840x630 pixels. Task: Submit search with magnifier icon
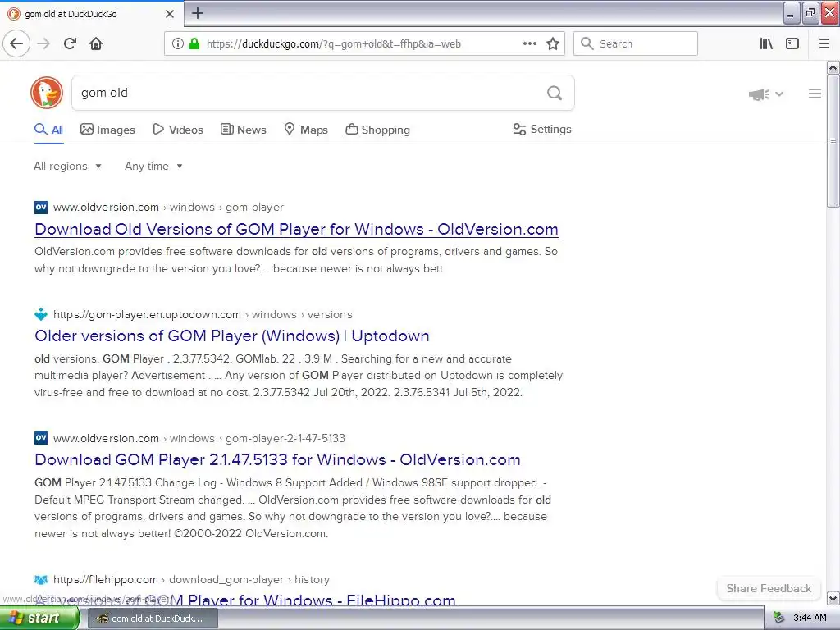tap(555, 94)
